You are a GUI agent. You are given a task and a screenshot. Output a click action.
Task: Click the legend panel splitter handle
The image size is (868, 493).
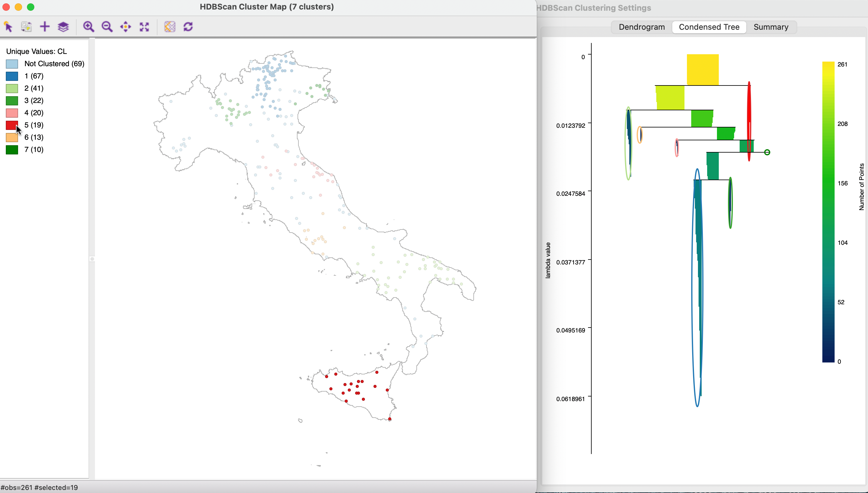pos(92,259)
